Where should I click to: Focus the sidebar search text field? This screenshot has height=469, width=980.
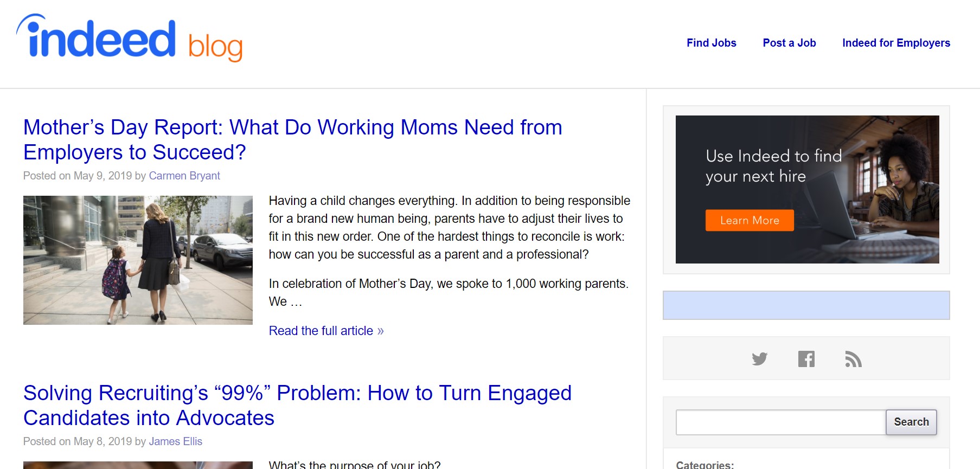tap(780, 422)
